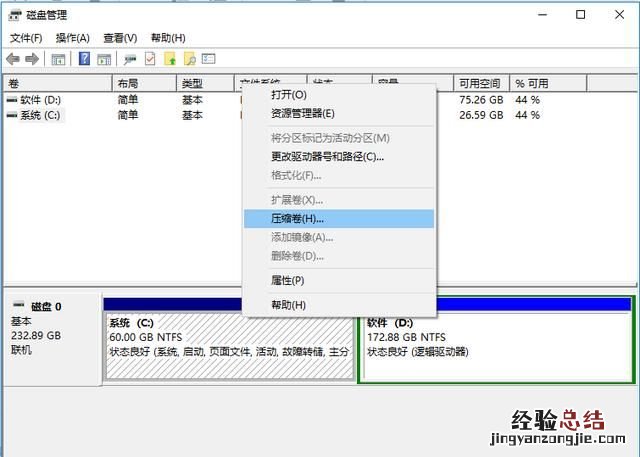Click the folder with green arrow icon
Image resolution: width=640 pixels, height=457 pixels.
170,59
